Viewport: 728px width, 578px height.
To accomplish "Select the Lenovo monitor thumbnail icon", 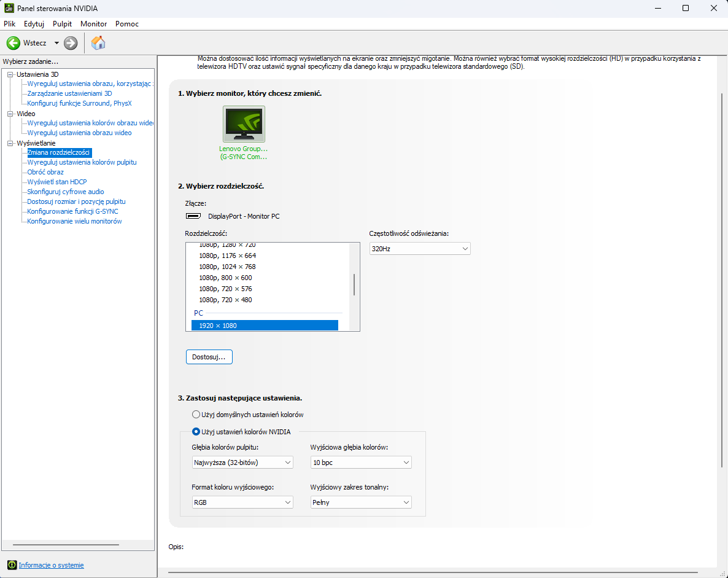I will pos(244,123).
